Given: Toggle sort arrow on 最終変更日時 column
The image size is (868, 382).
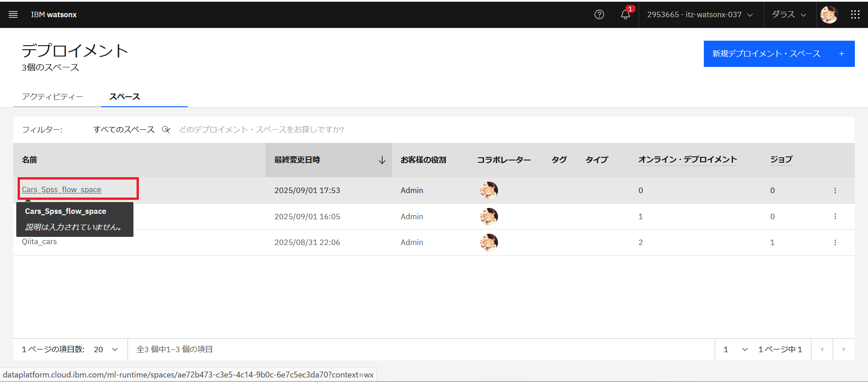Looking at the screenshot, I should click(382, 160).
